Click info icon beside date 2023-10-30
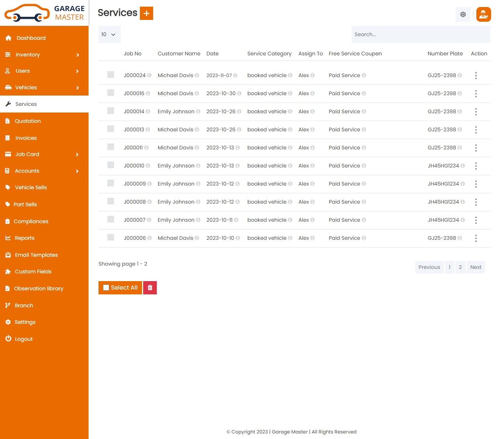 pyautogui.click(x=239, y=93)
